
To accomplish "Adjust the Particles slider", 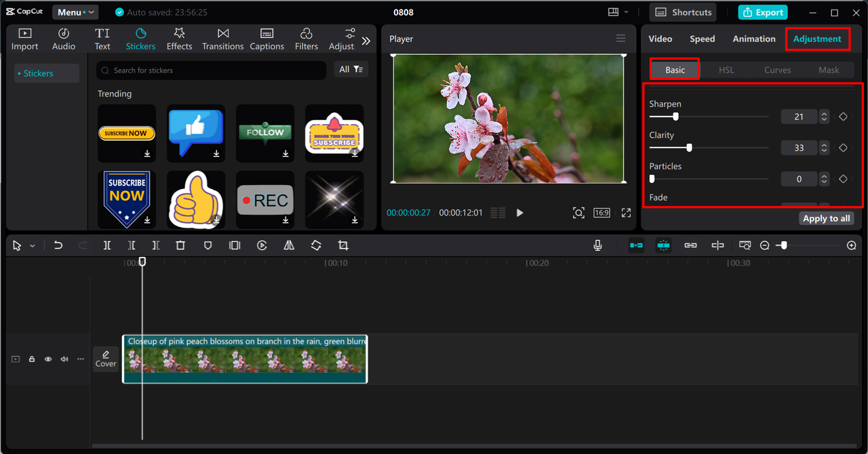I will pyautogui.click(x=709, y=179).
